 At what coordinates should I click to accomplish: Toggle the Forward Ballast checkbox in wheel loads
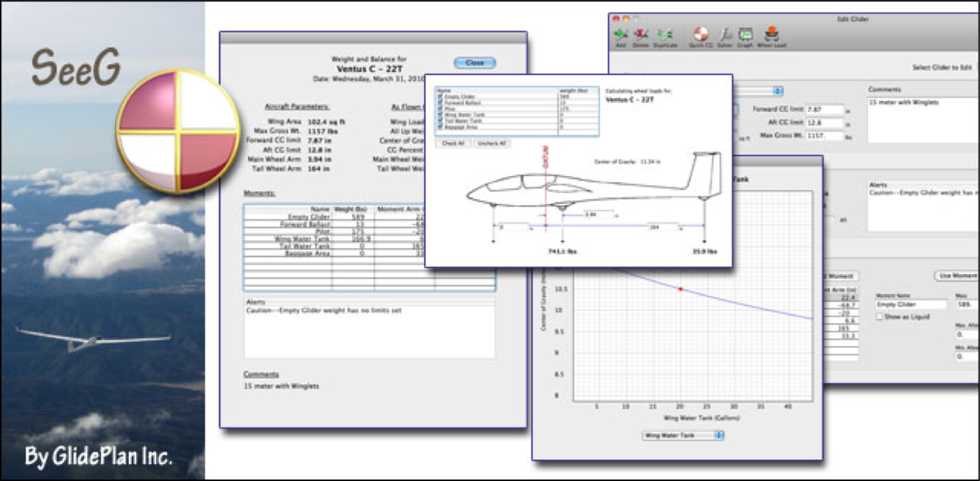[x=440, y=102]
